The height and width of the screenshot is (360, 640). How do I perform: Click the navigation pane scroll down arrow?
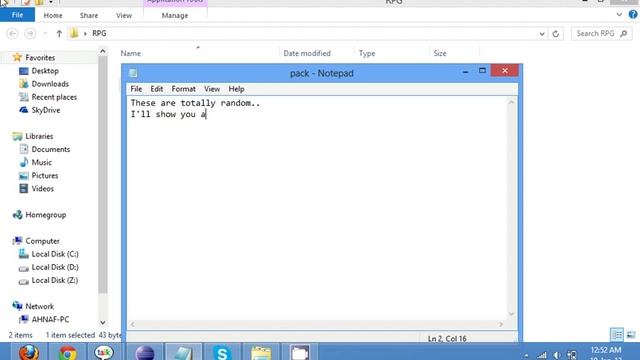point(103,322)
